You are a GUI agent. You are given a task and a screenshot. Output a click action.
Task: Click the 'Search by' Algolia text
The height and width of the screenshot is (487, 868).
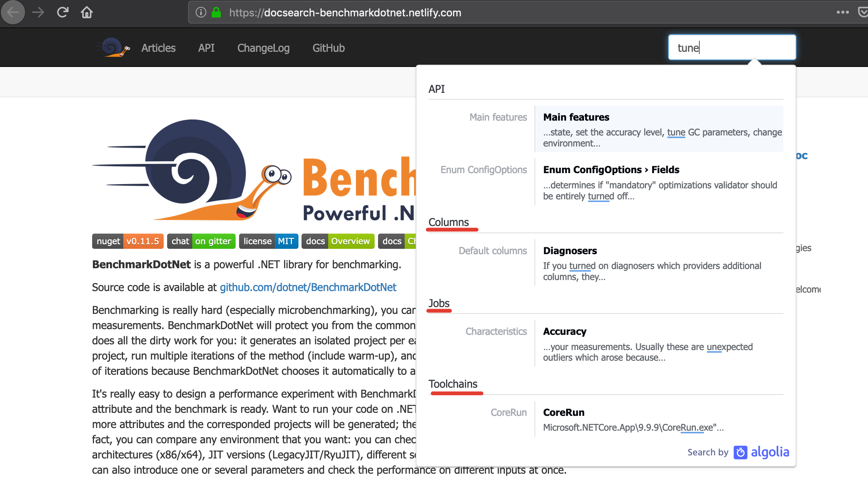click(708, 452)
